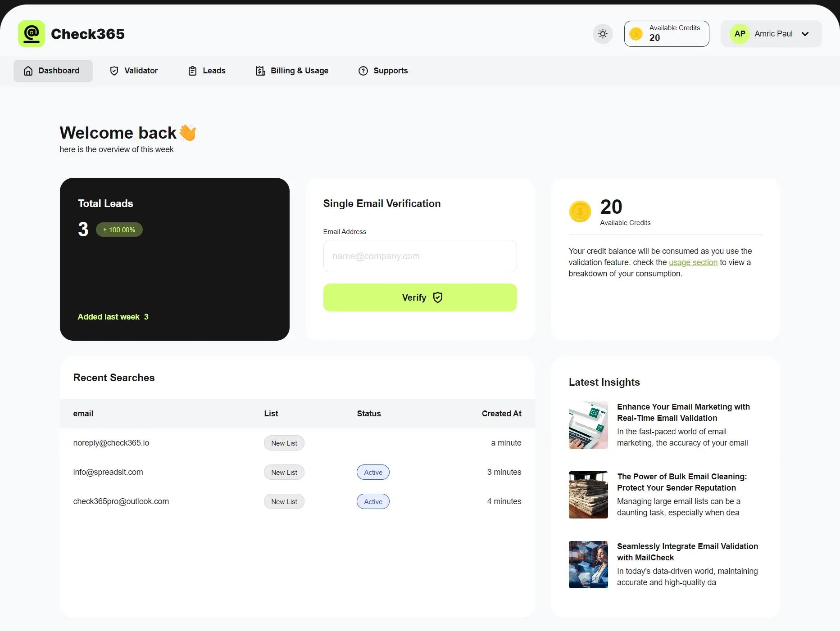Image resolution: width=840 pixels, height=631 pixels.
Task: Click New List tag for check365pro@outlook.com
Action: click(284, 502)
